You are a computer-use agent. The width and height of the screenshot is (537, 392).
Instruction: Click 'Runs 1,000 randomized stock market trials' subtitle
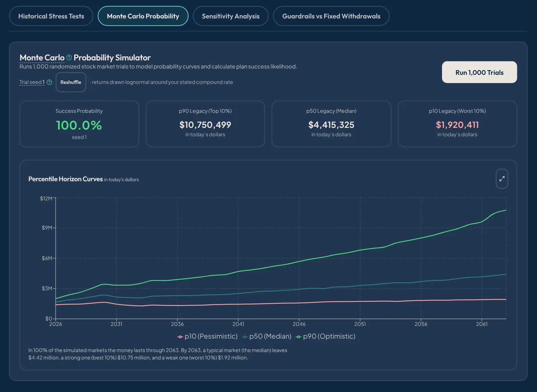[x=158, y=66]
